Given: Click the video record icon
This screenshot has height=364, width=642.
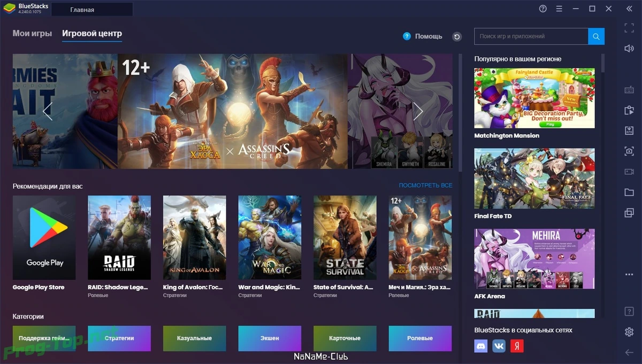Looking at the screenshot, I should (x=629, y=172).
